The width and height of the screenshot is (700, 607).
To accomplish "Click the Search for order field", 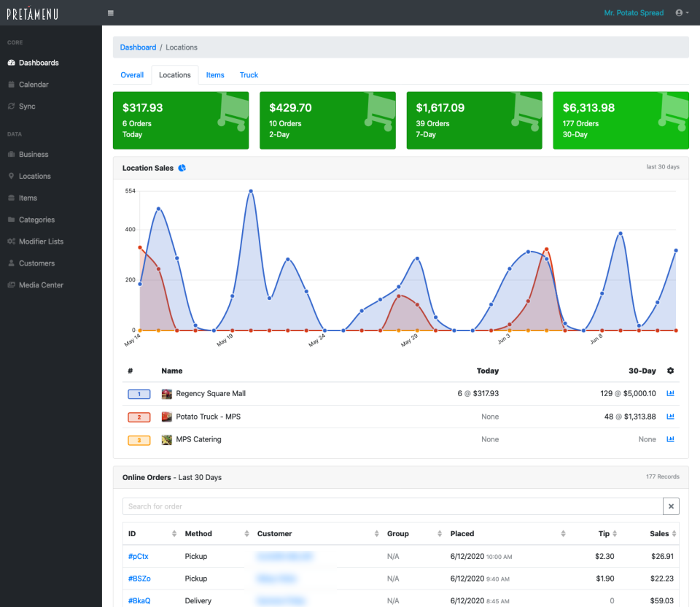I will (393, 506).
